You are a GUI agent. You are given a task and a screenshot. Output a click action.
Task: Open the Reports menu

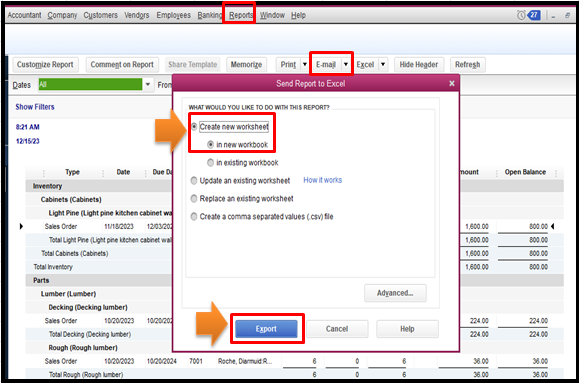[241, 15]
